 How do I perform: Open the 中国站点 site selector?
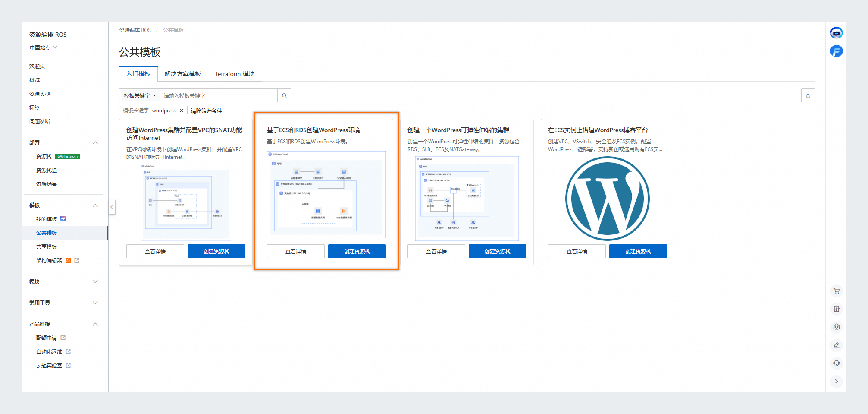(x=44, y=47)
